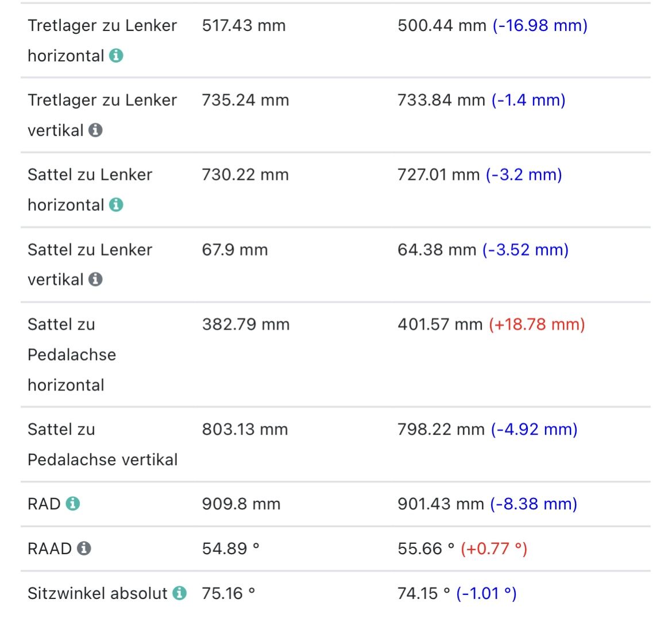Select the Sattel zu Pedalachse horizontal label
The image size is (672, 626).
pos(71,354)
